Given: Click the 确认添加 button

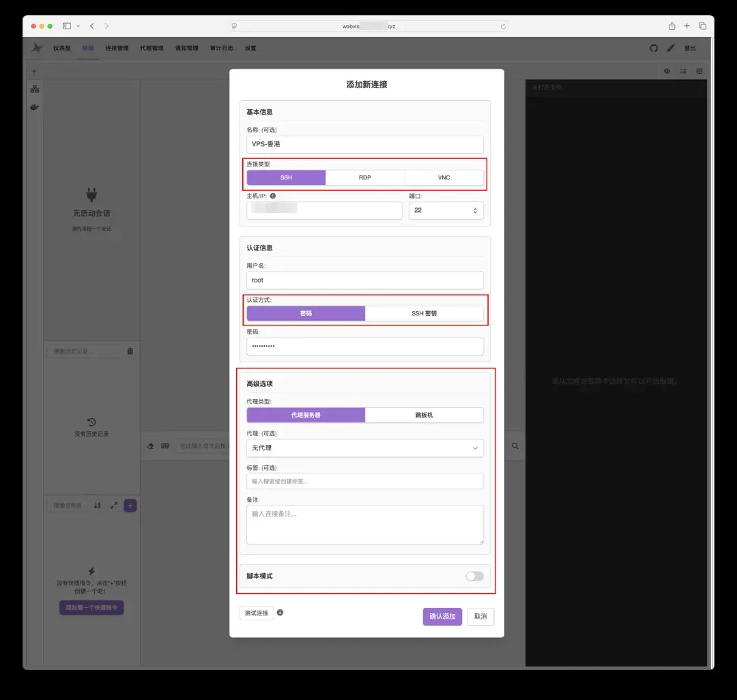Looking at the screenshot, I should click(442, 617).
